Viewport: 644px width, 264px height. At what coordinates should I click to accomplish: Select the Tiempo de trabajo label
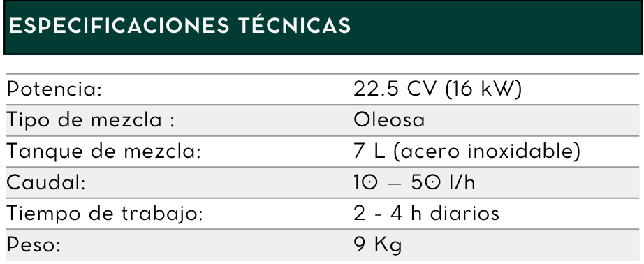pos(105,214)
